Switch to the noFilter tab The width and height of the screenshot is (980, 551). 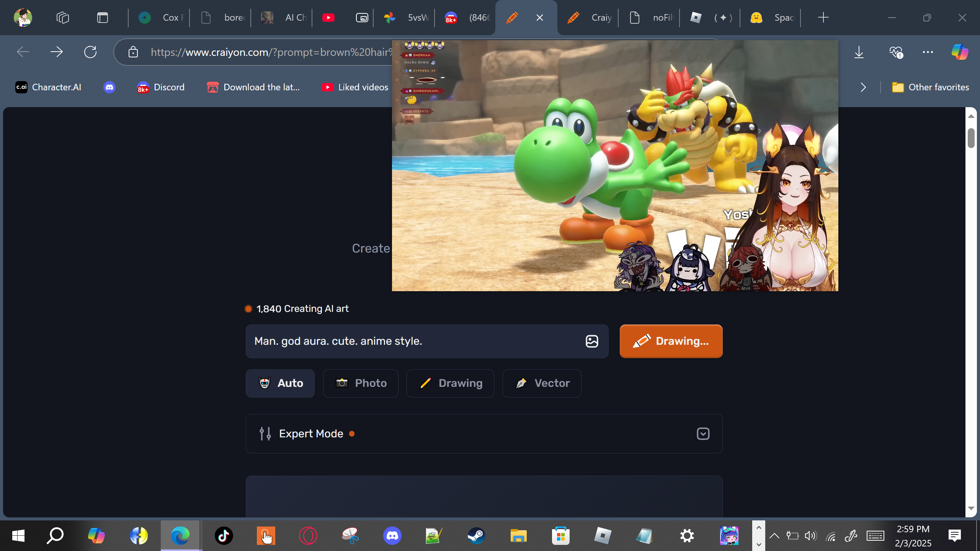[649, 18]
